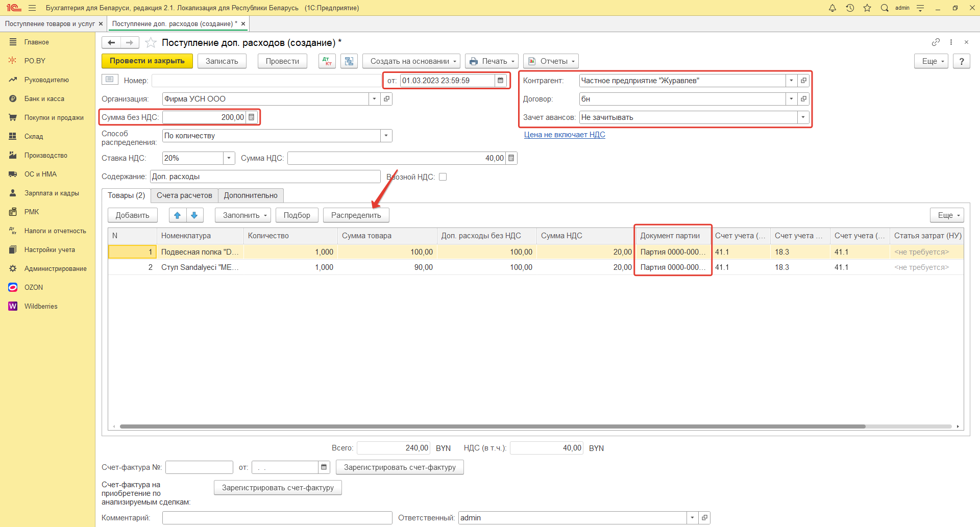Screen dimensions: 980x527
Task: Open Создать на основании menu
Action: pos(411,61)
